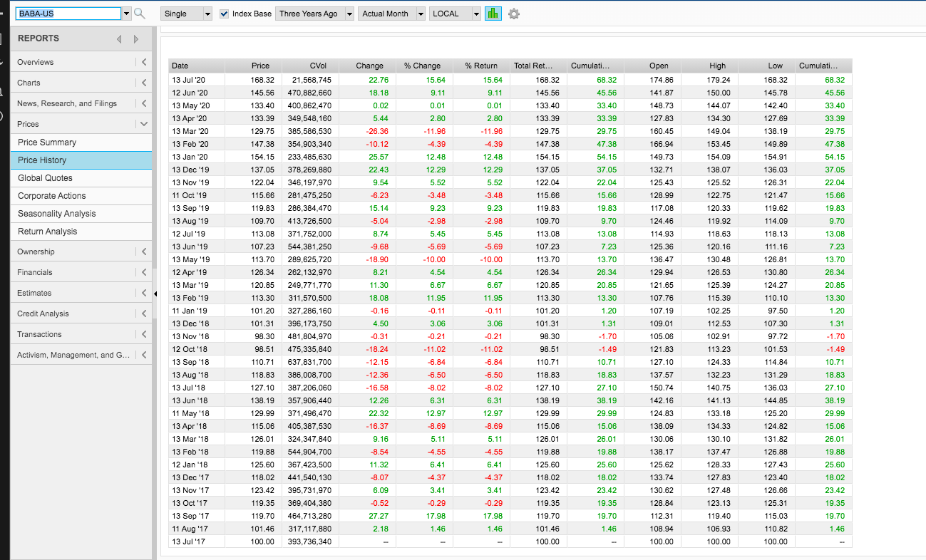Click the Credit Analysis section label
This screenshot has width=926, height=560.
point(43,313)
